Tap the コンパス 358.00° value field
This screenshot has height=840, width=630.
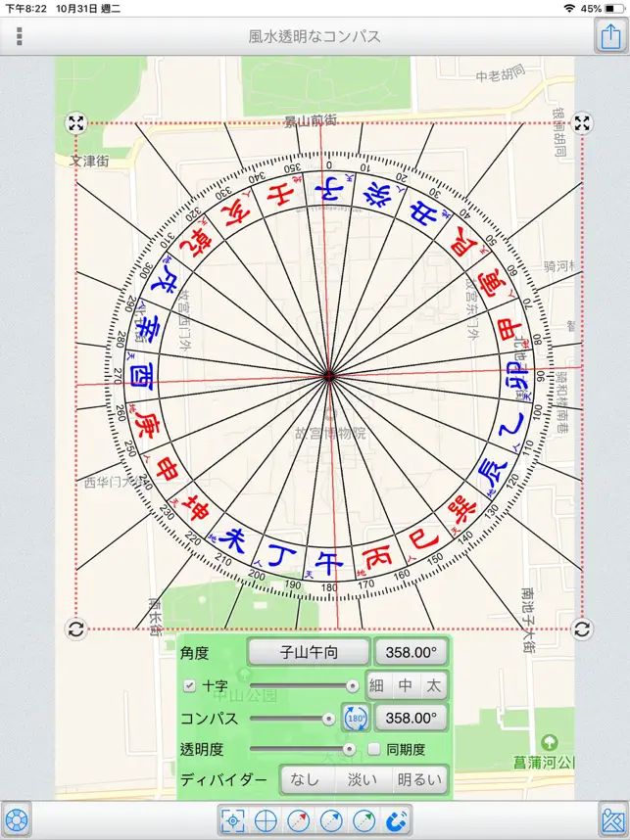(x=412, y=718)
